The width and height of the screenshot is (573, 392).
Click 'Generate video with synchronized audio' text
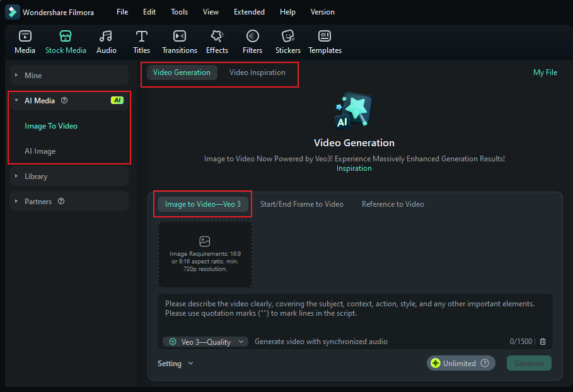(321, 342)
